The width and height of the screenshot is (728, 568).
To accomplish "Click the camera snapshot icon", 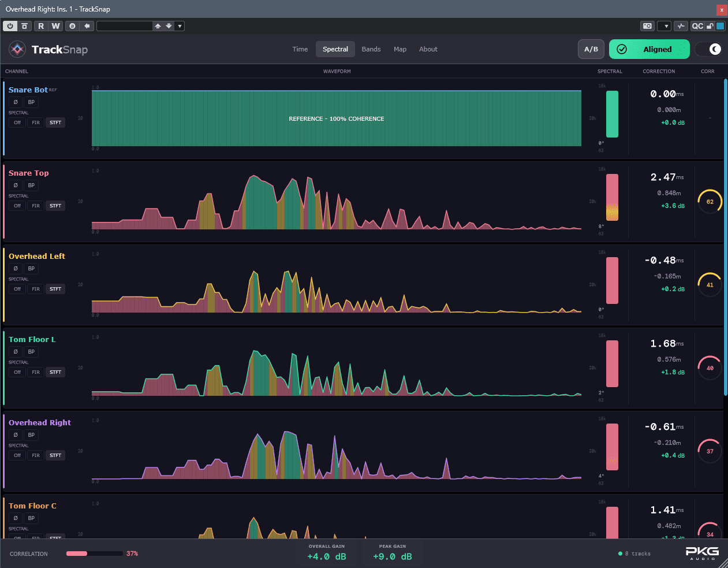I will [647, 26].
